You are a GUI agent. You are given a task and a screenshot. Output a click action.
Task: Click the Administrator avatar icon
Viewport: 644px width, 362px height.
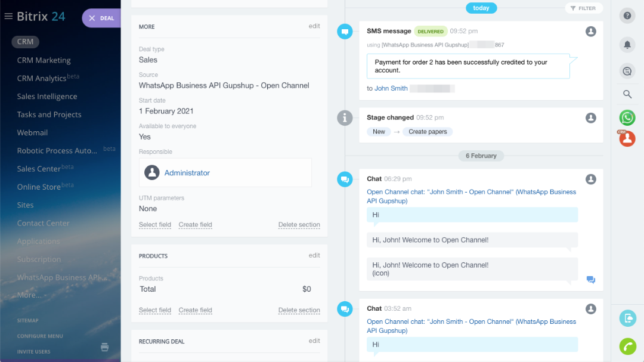click(152, 172)
